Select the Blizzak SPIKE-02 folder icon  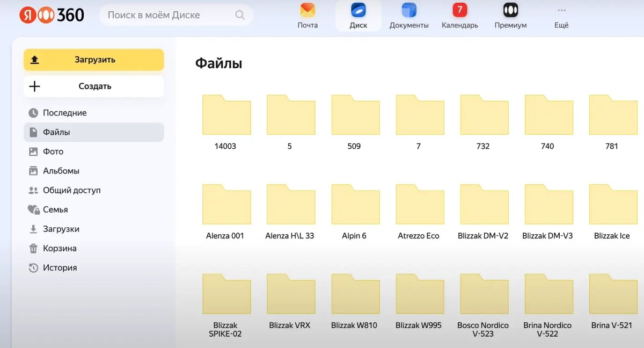coord(226,294)
